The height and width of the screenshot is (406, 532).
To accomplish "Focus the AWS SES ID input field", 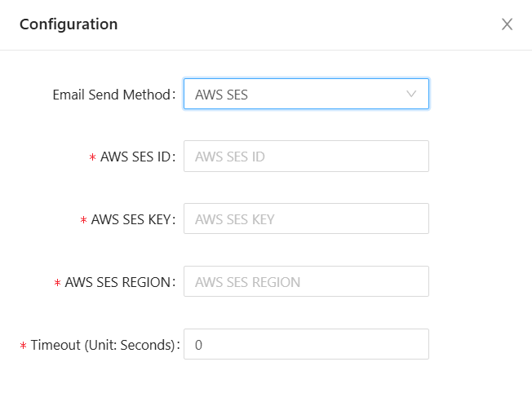I will tap(306, 157).
